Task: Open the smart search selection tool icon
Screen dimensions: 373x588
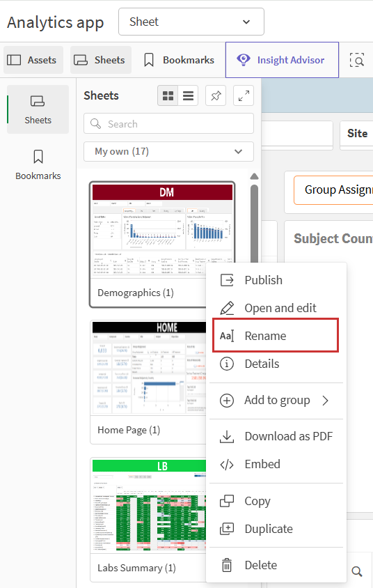Action: (357, 60)
